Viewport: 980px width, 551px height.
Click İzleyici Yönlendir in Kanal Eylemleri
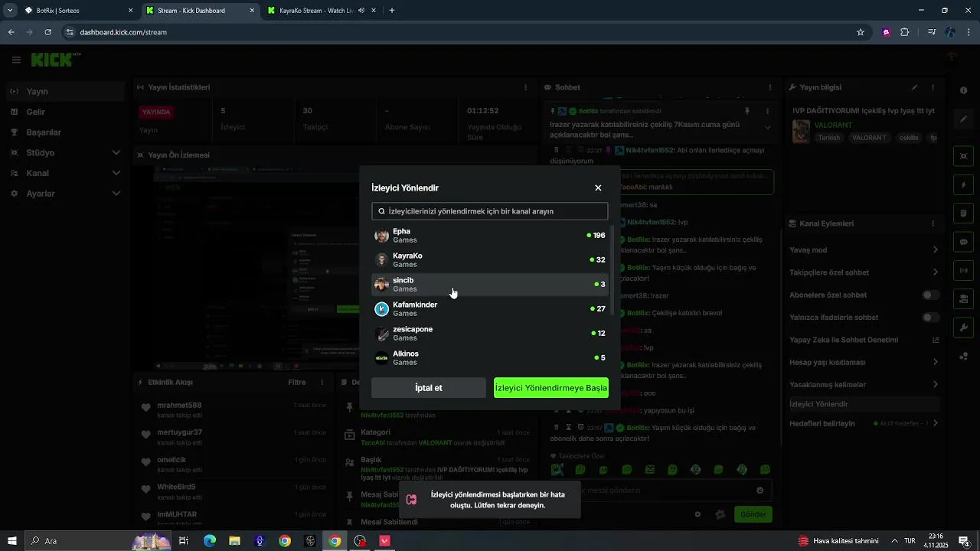(864, 404)
